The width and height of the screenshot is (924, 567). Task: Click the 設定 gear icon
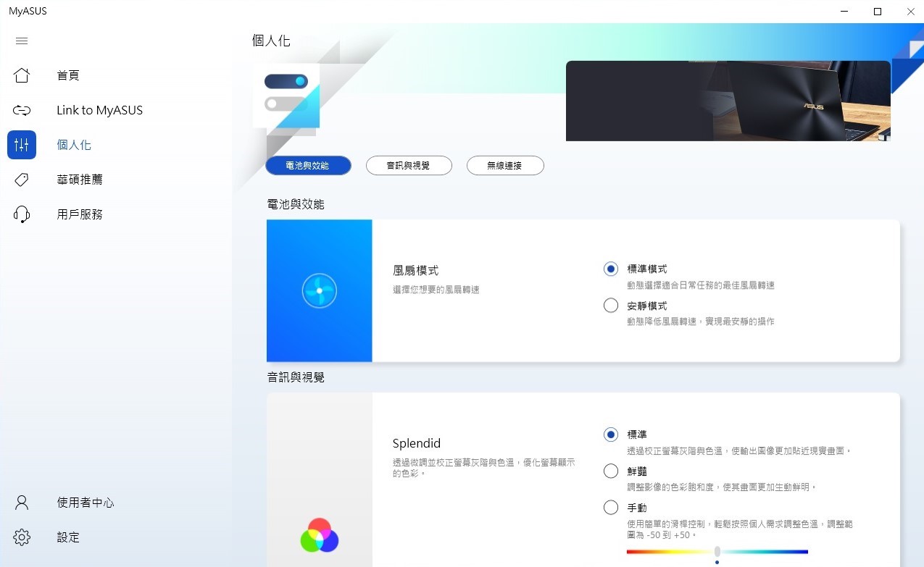click(22, 537)
